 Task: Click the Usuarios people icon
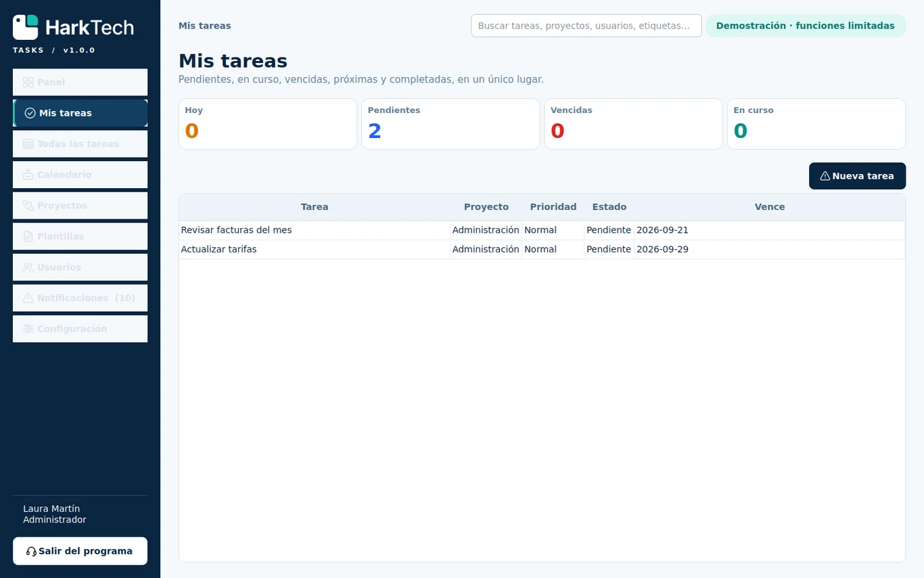click(x=28, y=267)
